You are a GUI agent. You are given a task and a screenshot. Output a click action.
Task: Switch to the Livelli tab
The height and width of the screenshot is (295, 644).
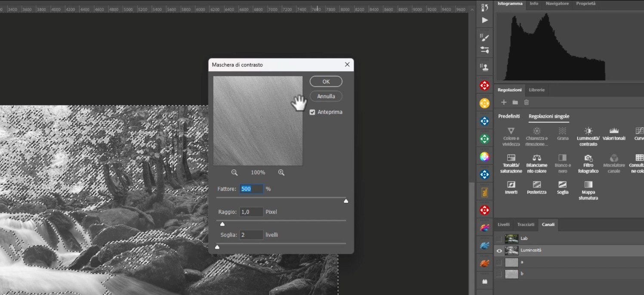503,224
